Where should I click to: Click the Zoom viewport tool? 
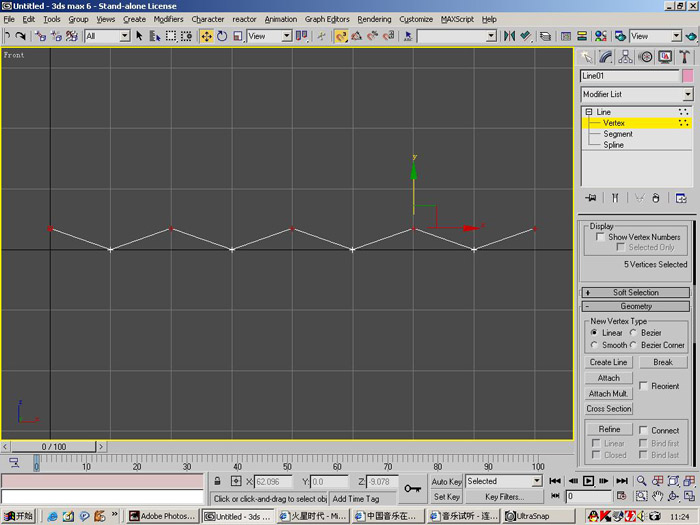pyautogui.click(x=642, y=481)
